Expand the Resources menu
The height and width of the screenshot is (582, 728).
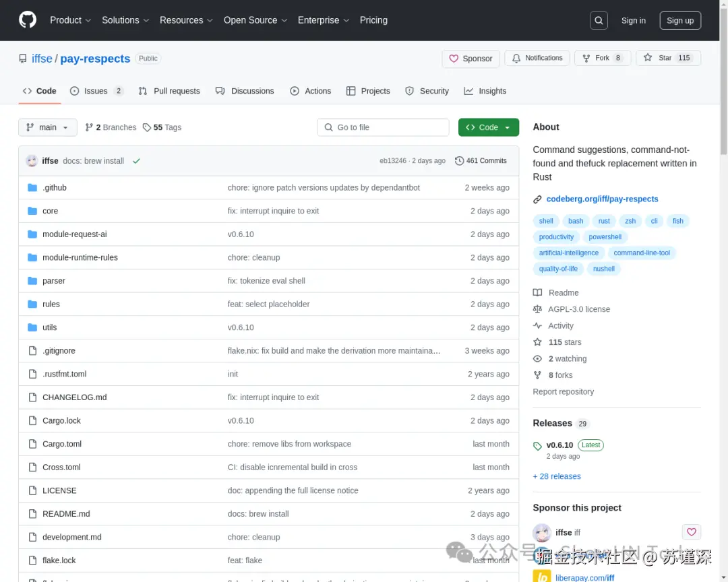point(186,20)
